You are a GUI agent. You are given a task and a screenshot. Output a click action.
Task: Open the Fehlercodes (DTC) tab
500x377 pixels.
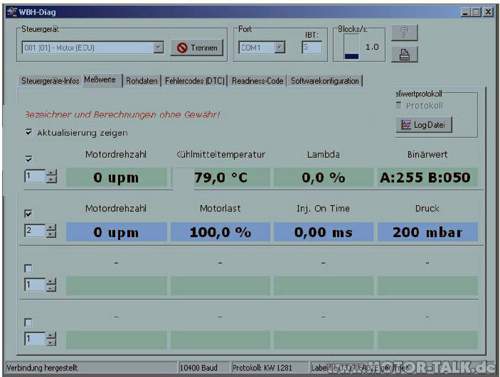(x=195, y=81)
